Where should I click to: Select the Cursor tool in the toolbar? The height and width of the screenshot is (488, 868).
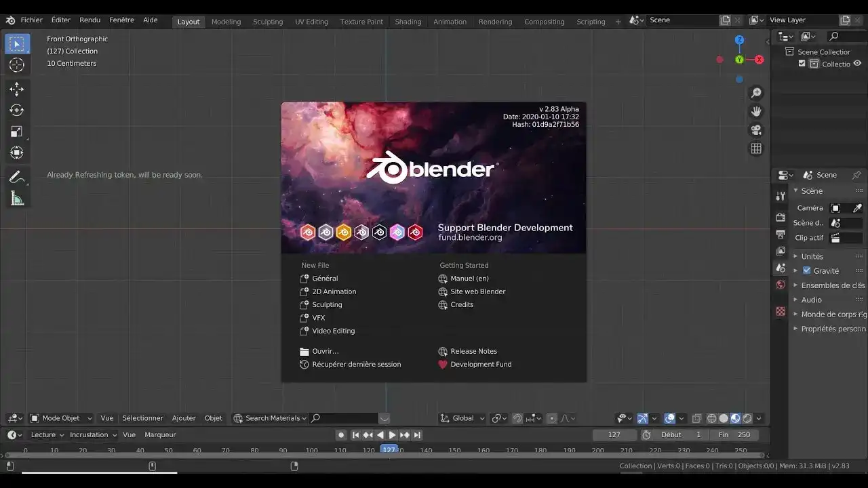[x=17, y=64]
